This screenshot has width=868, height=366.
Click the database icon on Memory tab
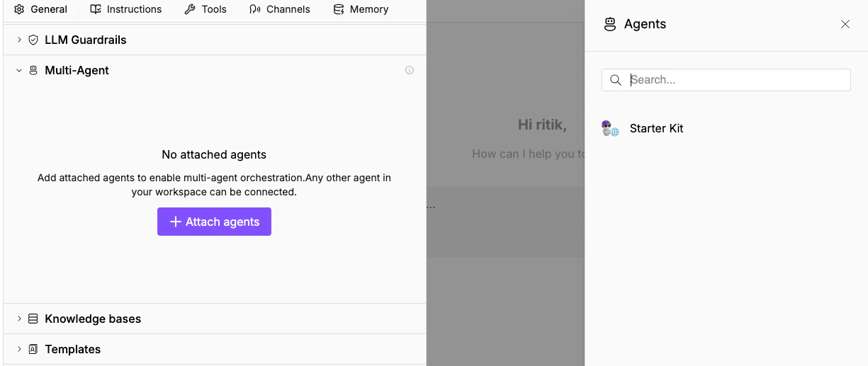coord(339,9)
